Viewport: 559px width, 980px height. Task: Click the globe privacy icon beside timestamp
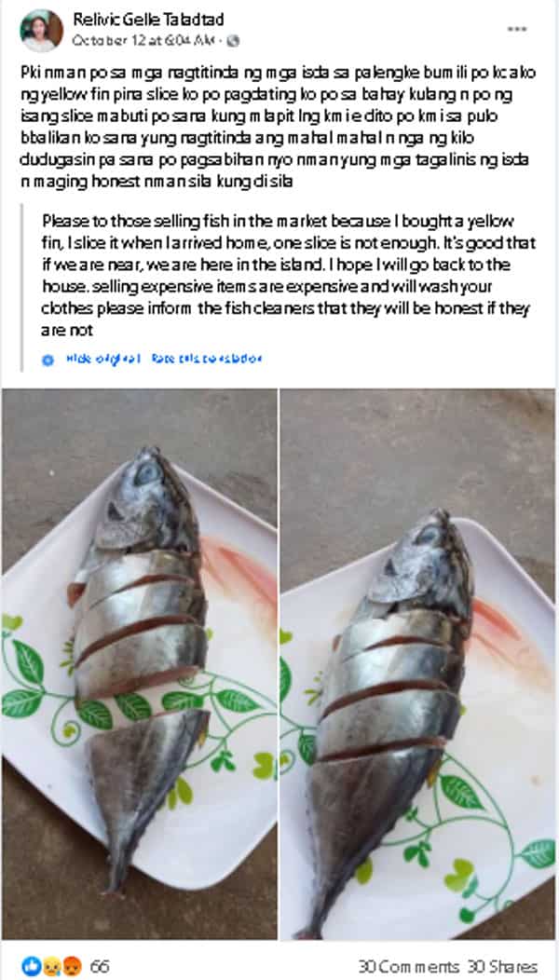(233, 41)
